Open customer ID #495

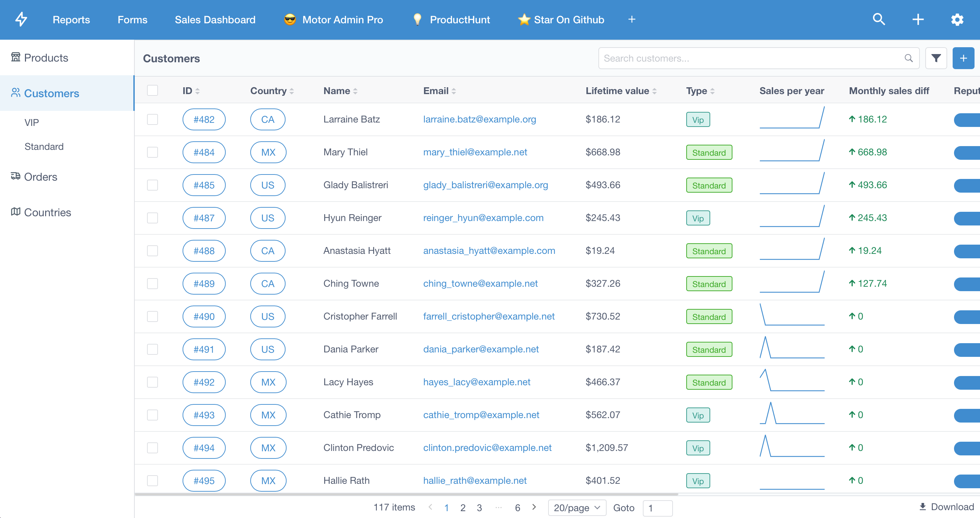click(204, 481)
